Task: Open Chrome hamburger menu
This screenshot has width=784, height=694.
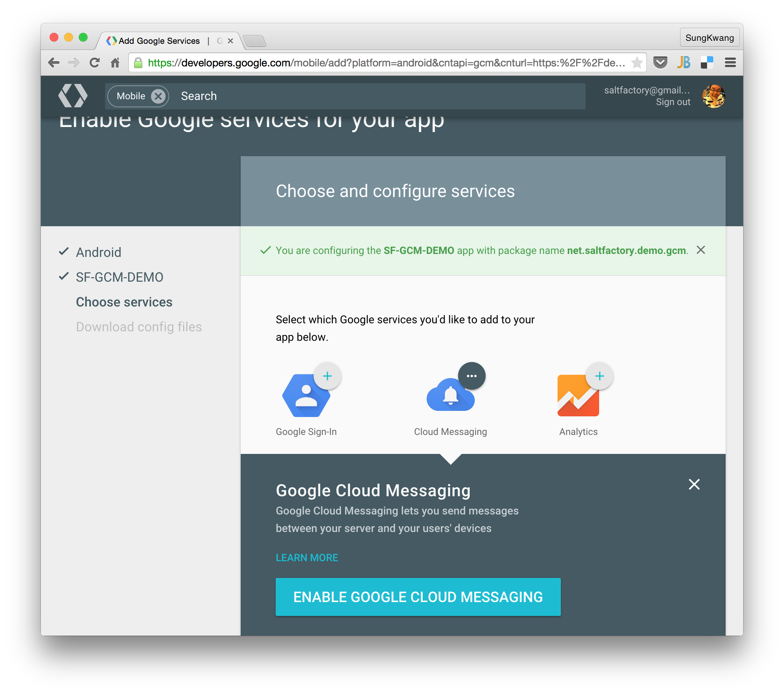Action: tap(730, 62)
